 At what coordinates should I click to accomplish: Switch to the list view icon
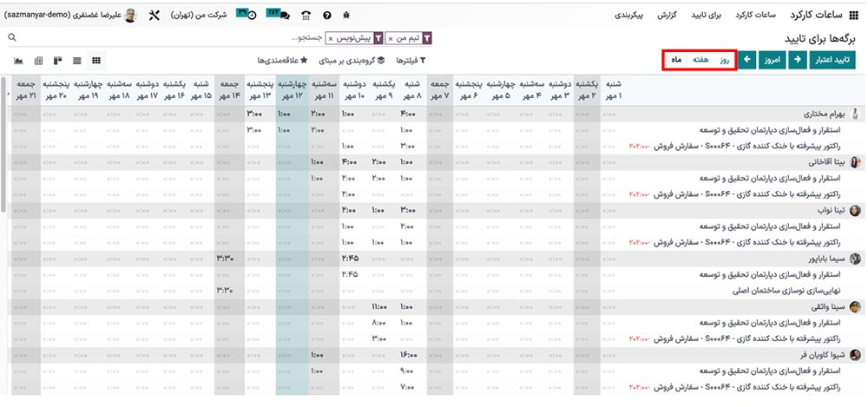[x=77, y=61]
